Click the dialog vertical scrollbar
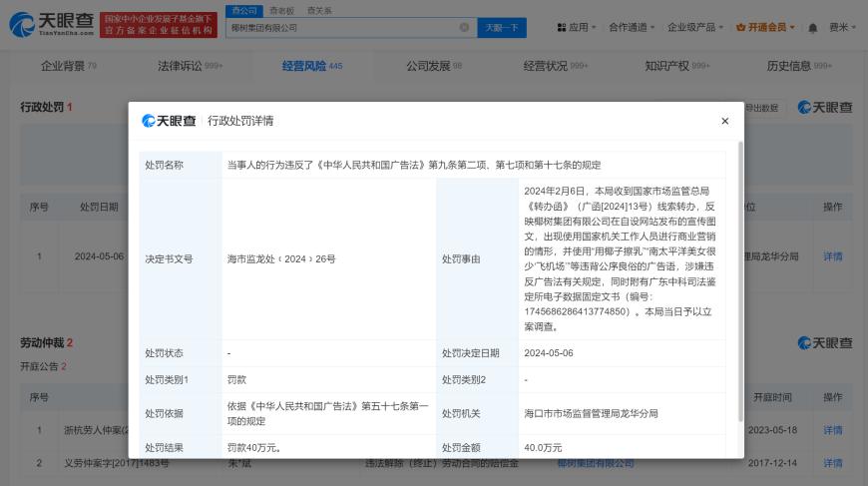The width and height of the screenshot is (868, 486). click(740, 281)
